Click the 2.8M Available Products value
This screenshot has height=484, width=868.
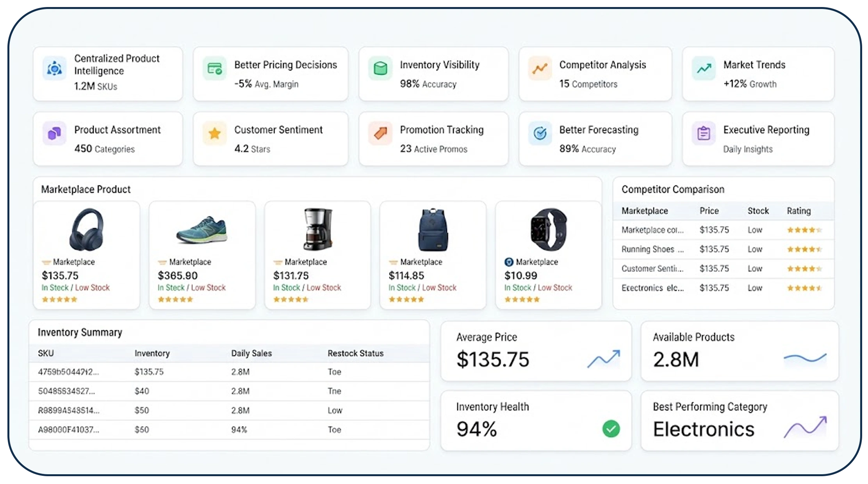[676, 359]
